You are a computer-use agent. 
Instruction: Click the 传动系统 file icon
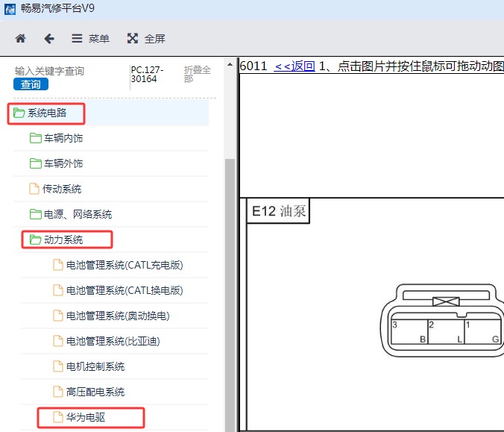[34, 189]
